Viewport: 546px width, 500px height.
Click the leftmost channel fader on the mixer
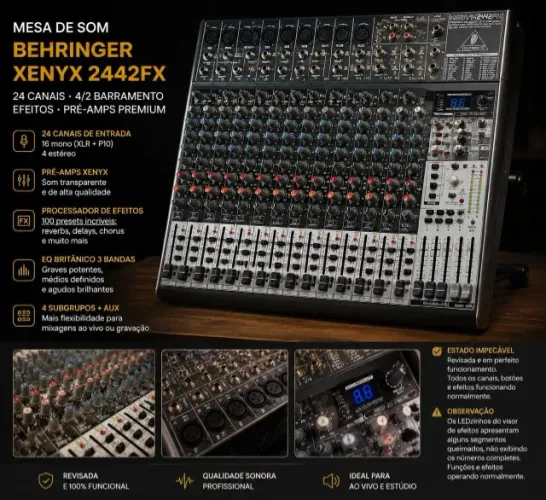(168, 270)
